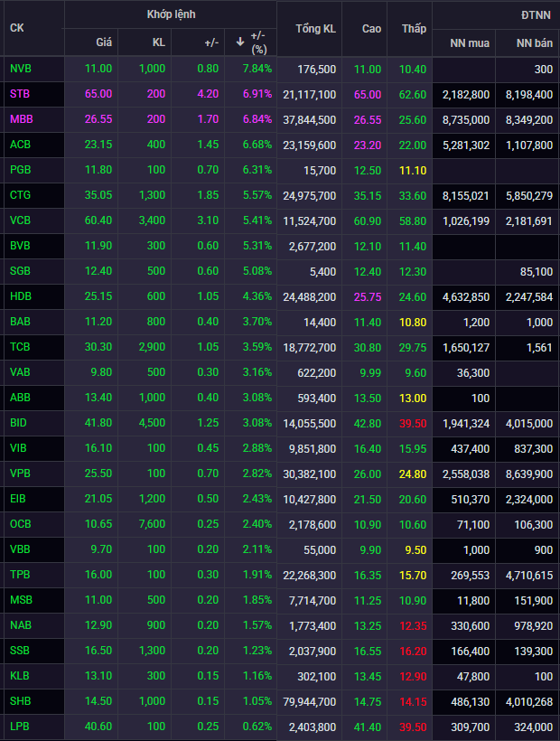Click the CK column header
This screenshot has height=741, width=560.
tap(17, 28)
